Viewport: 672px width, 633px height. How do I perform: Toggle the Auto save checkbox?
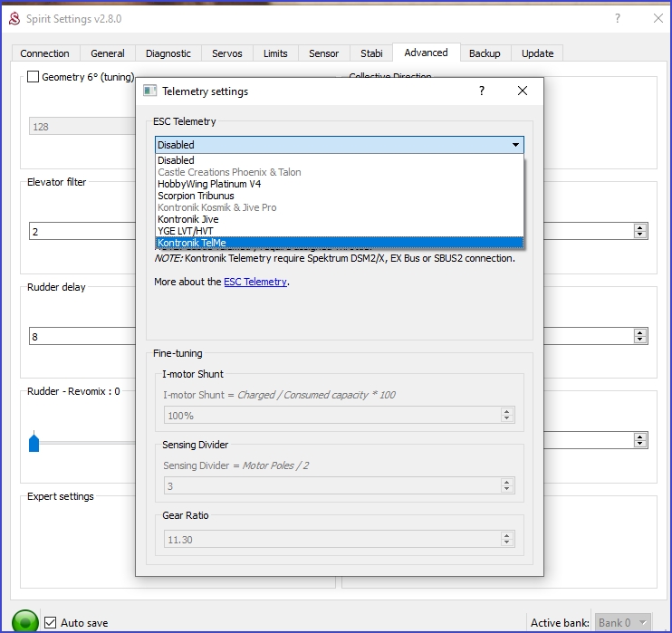pyautogui.click(x=51, y=623)
